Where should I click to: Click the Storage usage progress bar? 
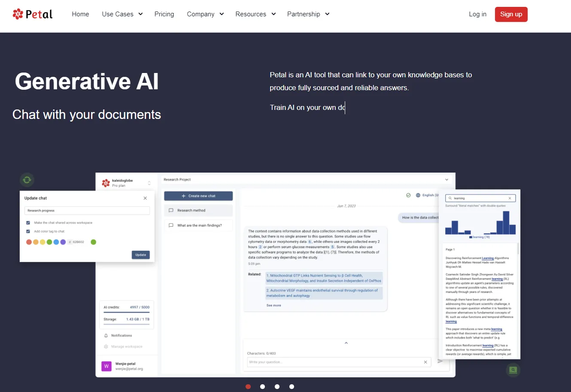[x=127, y=324]
